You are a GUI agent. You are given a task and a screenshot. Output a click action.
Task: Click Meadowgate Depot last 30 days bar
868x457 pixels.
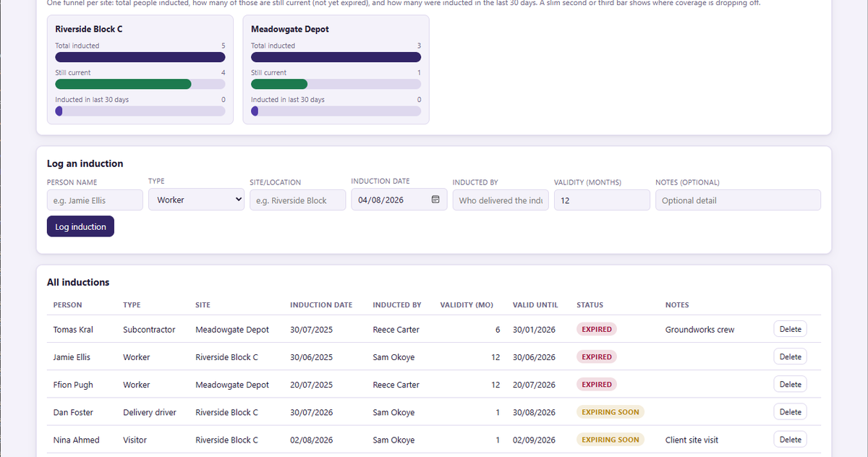coord(336,111)
